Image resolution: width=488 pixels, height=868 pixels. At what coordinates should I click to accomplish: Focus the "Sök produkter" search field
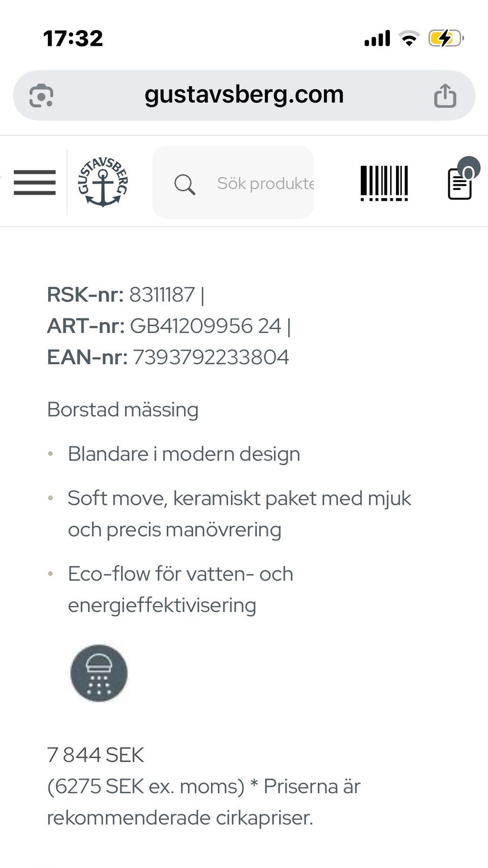click(265, 183)
